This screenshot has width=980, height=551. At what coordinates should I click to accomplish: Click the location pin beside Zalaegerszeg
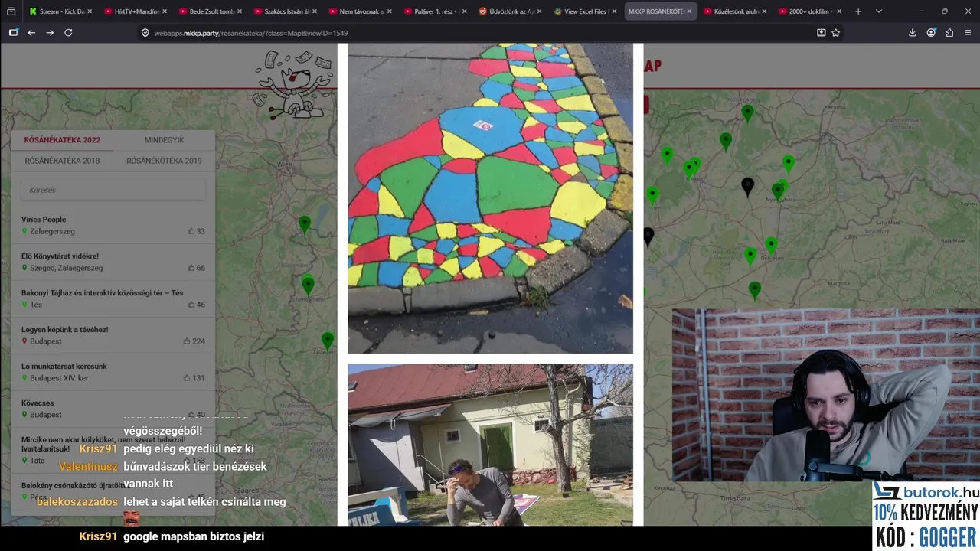pyautogui.click(x=24, y=231)
